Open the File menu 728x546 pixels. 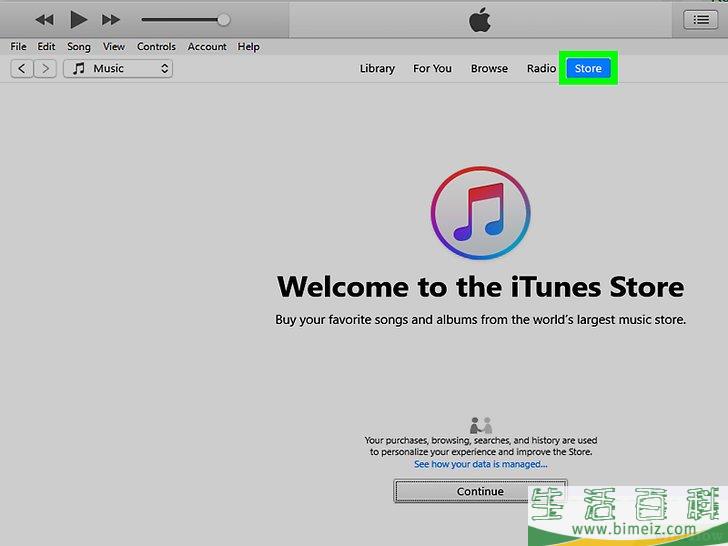[x=19, y=47]
